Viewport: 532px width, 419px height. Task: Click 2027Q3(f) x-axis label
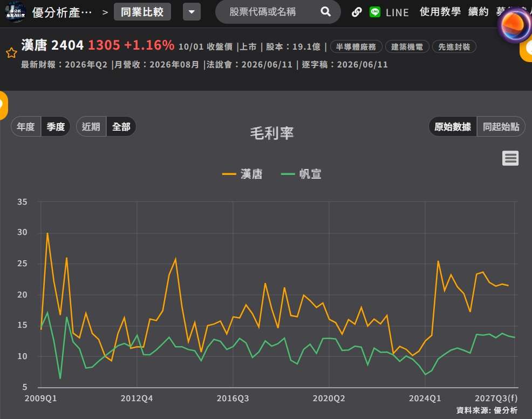496,398
